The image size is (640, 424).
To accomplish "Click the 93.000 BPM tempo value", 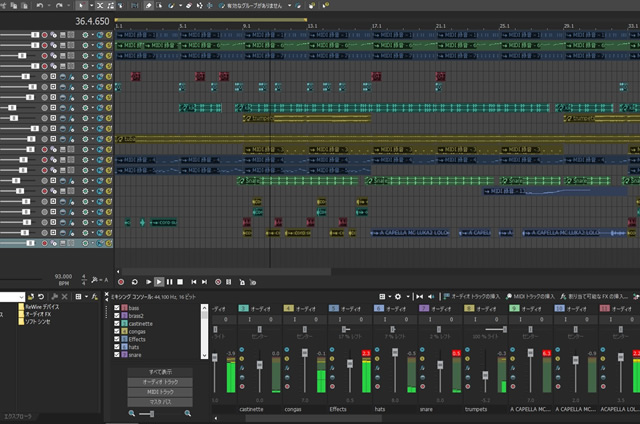I will pyautogui.click(x=63, y=277).
